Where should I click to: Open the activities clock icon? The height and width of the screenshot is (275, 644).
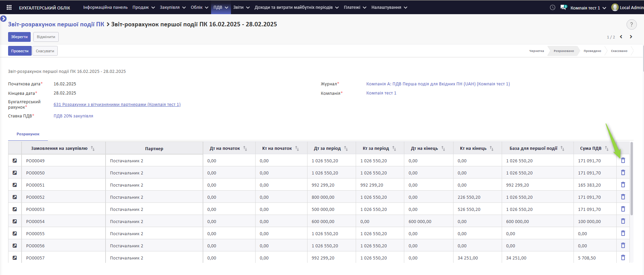(x=552, y=7)
